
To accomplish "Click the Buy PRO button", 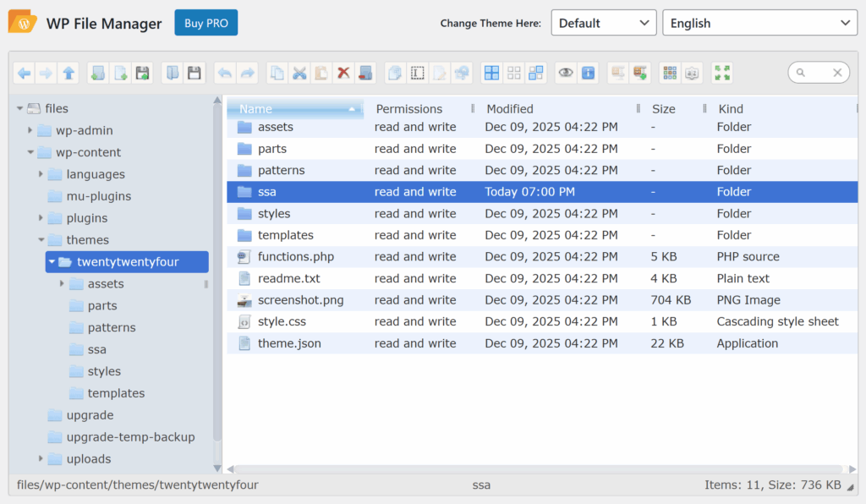I will pyautogui.click(x=206, y=23).
